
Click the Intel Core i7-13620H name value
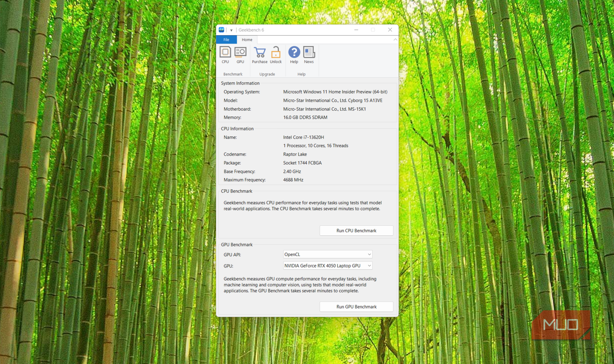(304, 137)
